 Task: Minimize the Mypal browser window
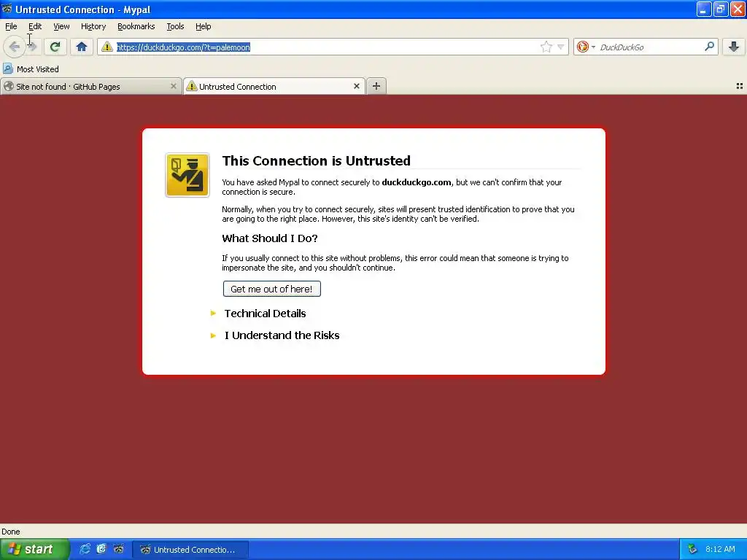(703, 9)
